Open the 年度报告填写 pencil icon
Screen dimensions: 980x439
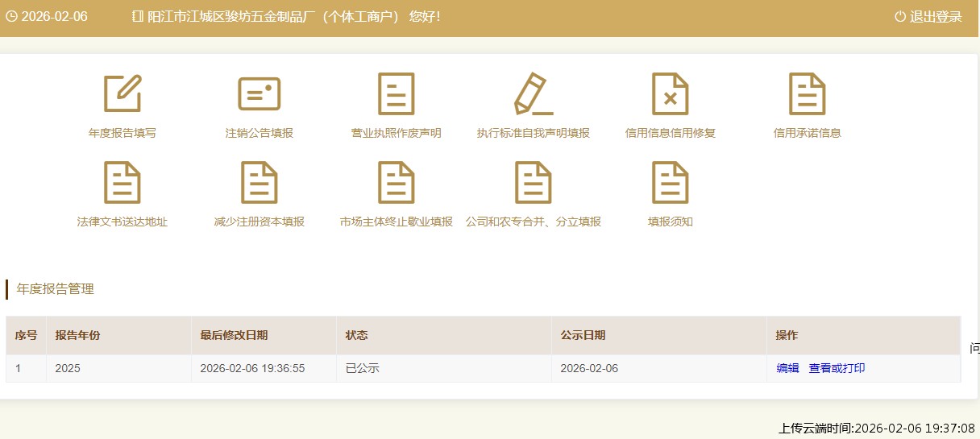click(122, 93)
